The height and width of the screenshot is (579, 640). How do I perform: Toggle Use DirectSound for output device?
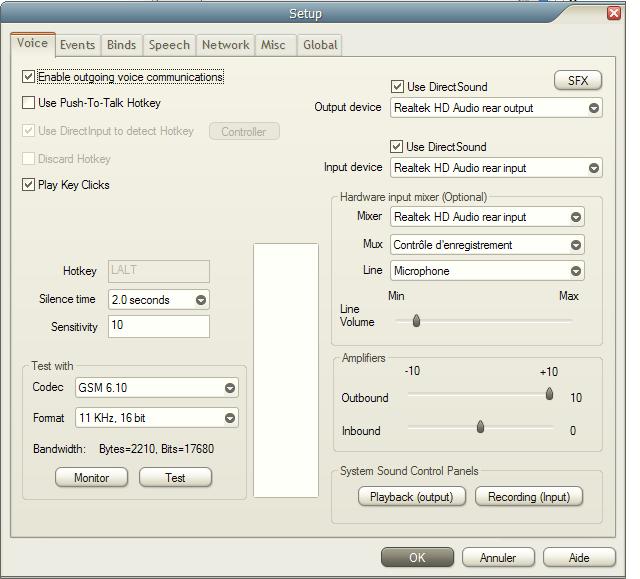(x=398, y=87)
